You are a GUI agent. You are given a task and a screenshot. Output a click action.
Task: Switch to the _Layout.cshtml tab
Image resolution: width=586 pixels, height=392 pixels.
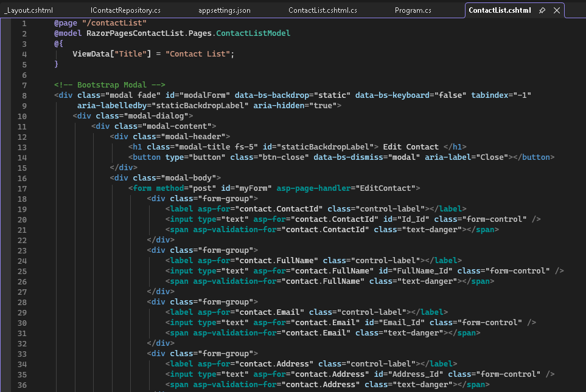pyautogui.click(x=29, y=10)
